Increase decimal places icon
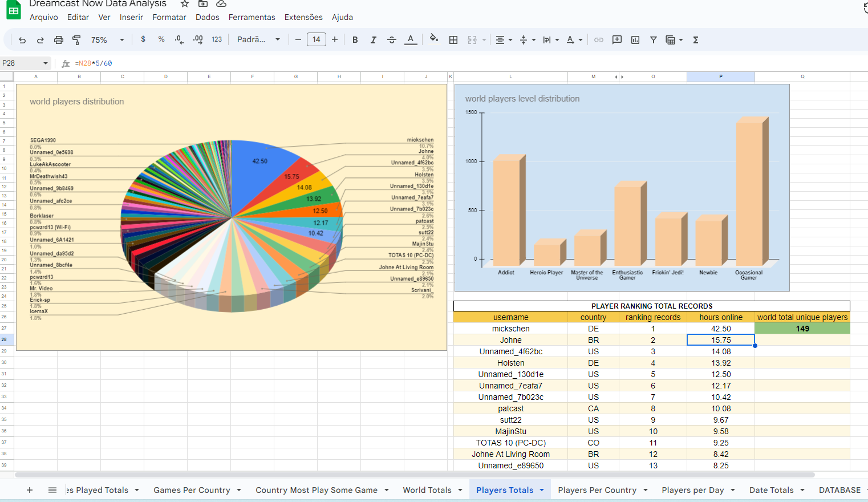The height and width of the screenshot is (502, 868). 198,39
